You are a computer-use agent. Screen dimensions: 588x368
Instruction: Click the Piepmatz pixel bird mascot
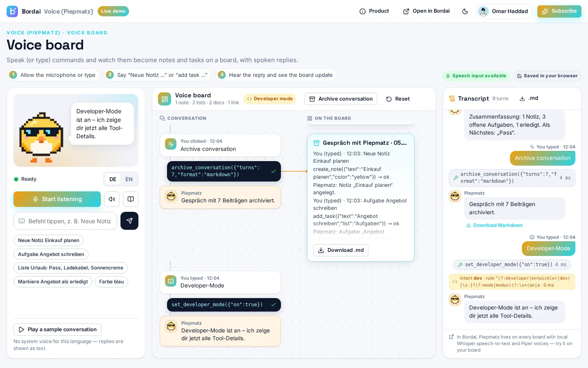[41, 137]
